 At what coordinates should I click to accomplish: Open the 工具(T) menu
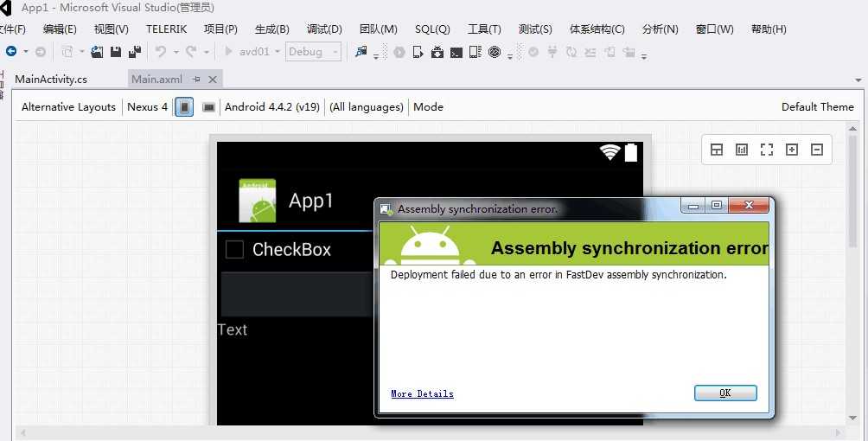point(484,29)
